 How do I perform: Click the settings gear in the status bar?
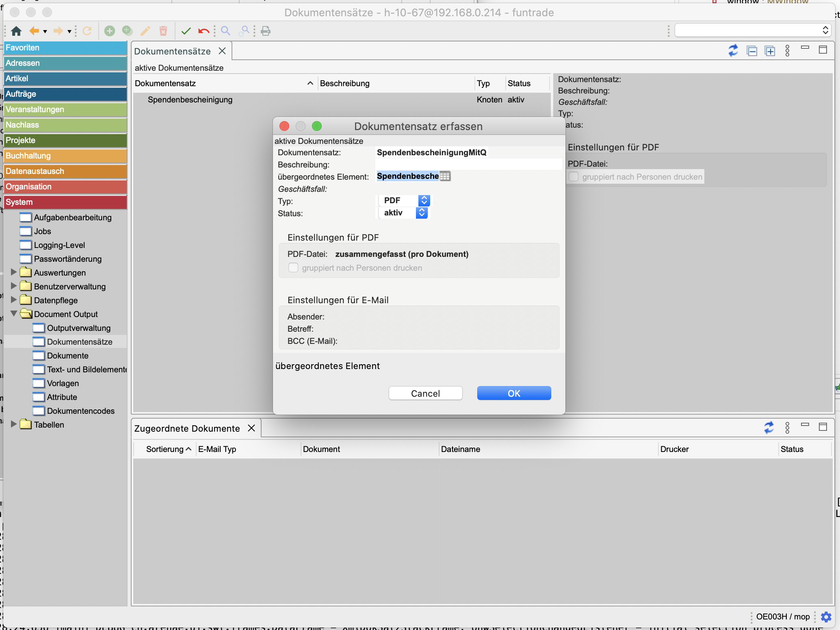click(x=826, y=617)
